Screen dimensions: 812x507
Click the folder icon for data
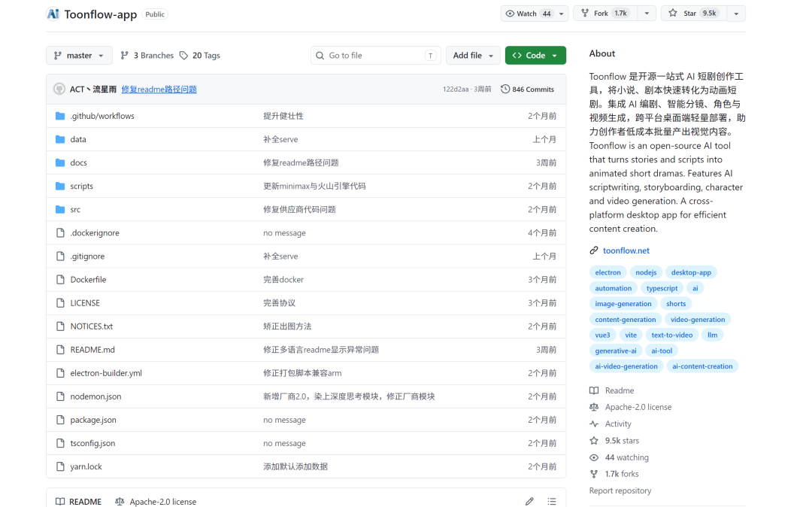[x=60, y=139]
